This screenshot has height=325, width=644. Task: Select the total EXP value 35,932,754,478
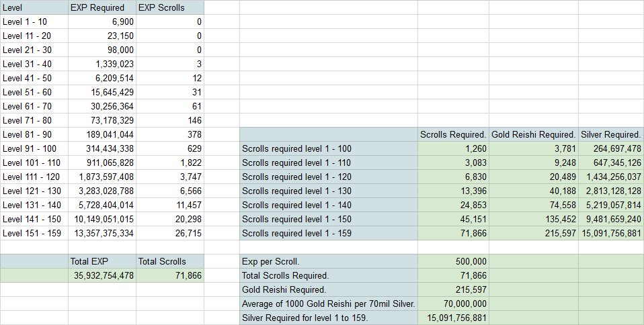tap(102, 275)
